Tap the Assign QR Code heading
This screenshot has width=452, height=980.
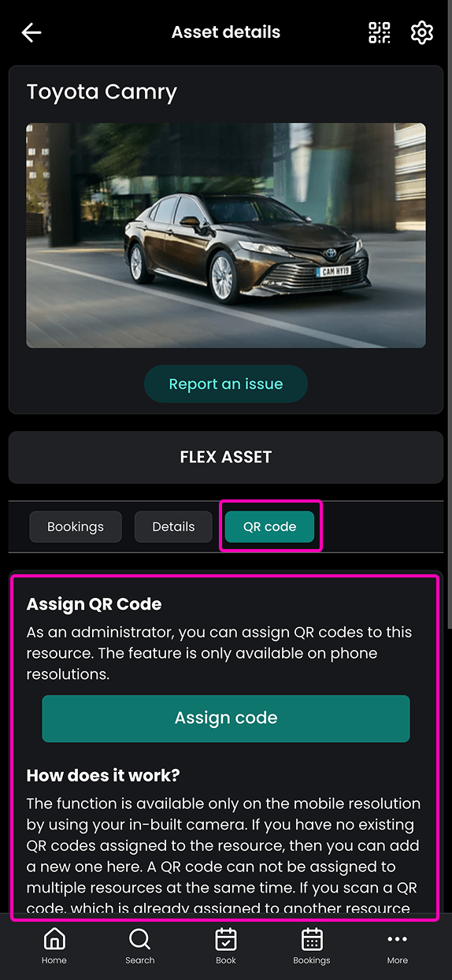point(94,604)
